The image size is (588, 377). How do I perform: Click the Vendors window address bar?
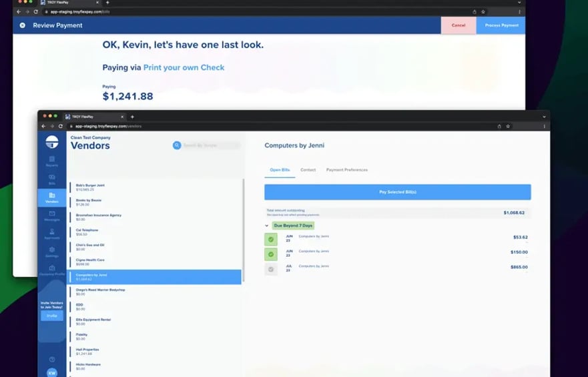(281, 126)
